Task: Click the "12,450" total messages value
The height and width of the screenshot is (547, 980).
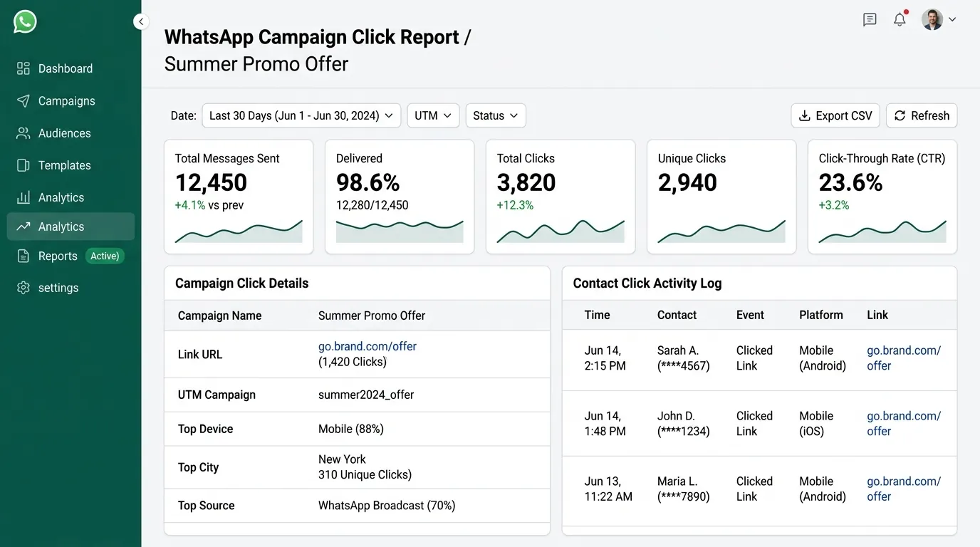Action: click(211, 183)
